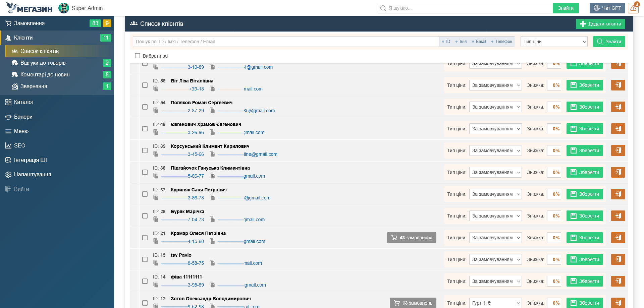Click the Додати клієнта button
This screenshot has height=308, width=644.
(600, 24)
